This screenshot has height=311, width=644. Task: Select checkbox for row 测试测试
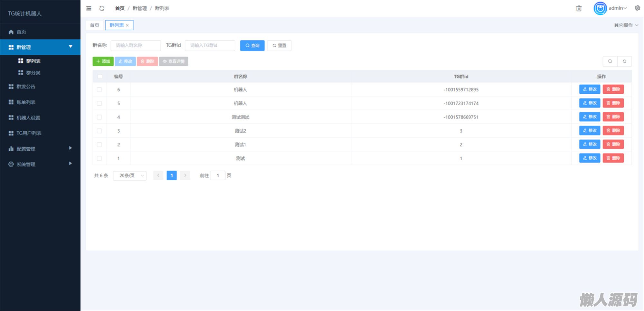point(99,117)
